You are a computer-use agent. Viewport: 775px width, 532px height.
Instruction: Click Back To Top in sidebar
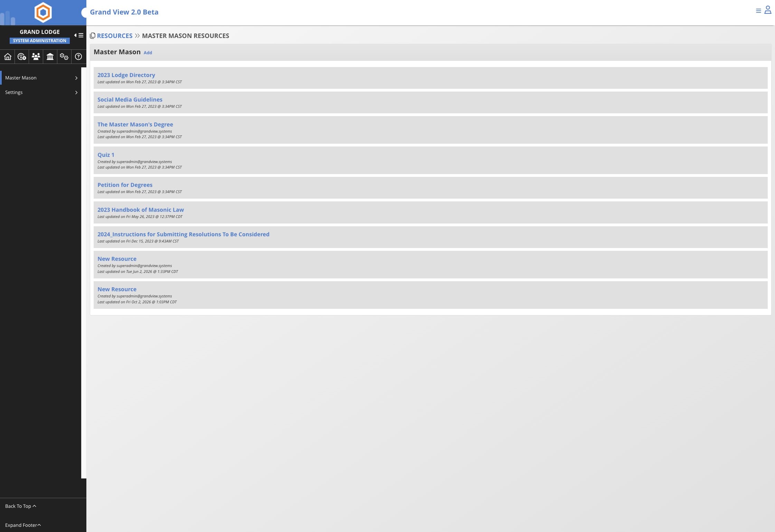(x=20, y=506)
